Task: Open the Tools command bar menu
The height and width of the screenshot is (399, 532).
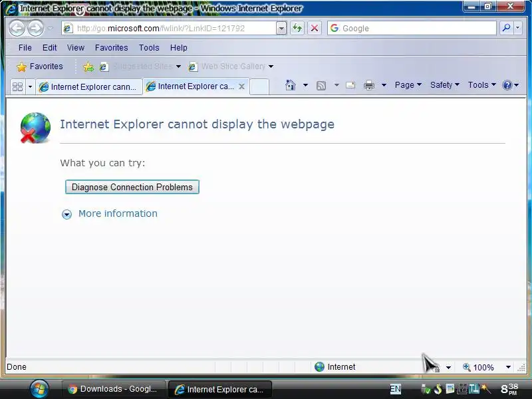Action: 481,85
